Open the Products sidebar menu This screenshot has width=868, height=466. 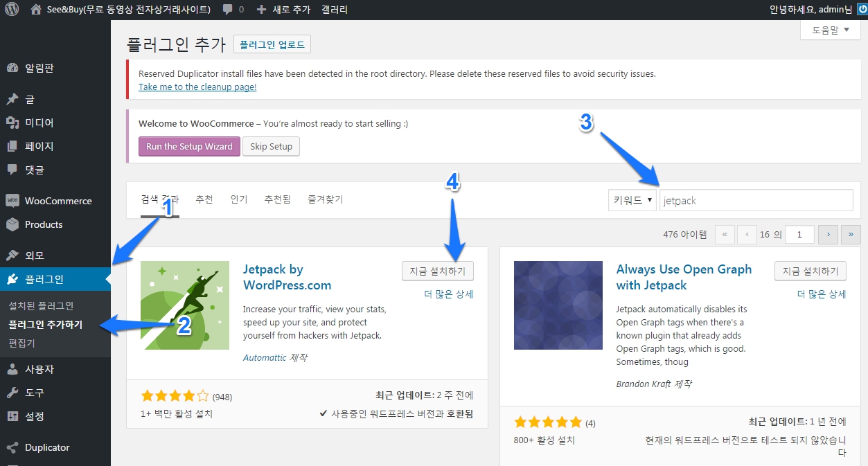(44, 224)
